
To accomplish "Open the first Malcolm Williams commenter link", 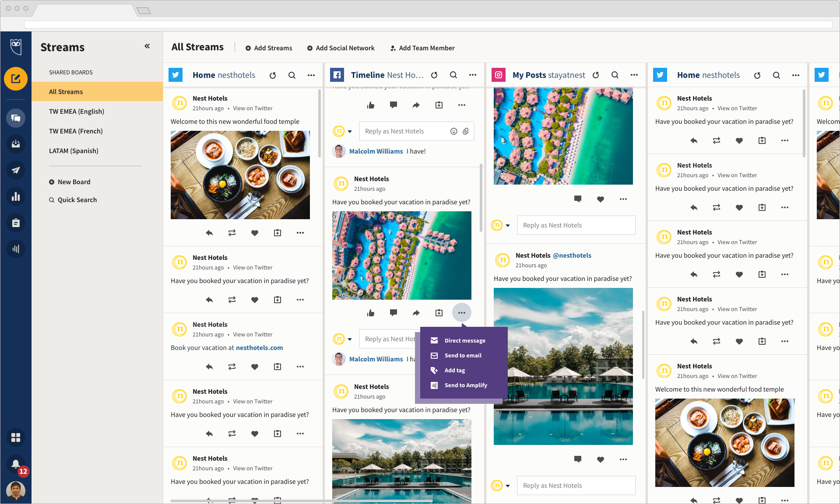I will tap(376, 151).
